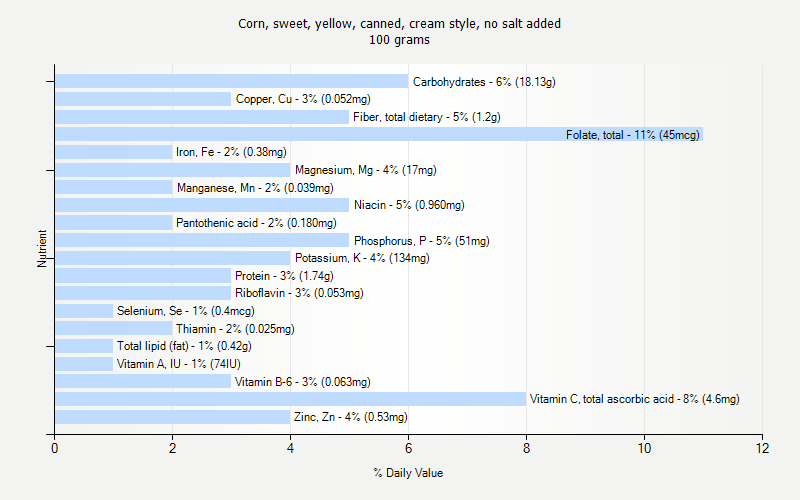The image size is (800, 500).
Task: Click the x-axis tick label "8"
Action: [x=526, y=448]
